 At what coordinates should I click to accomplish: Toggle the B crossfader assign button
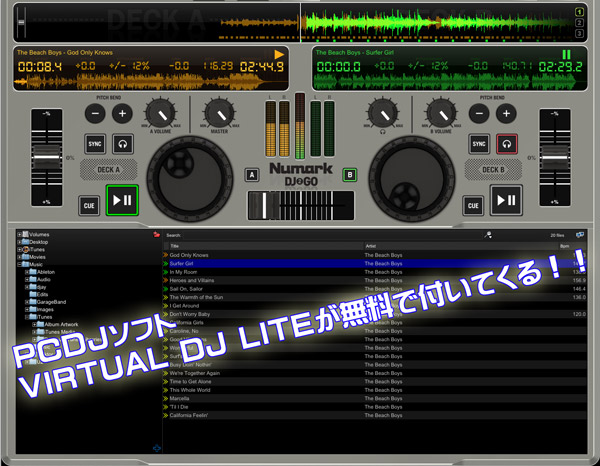tap(349, 175)
